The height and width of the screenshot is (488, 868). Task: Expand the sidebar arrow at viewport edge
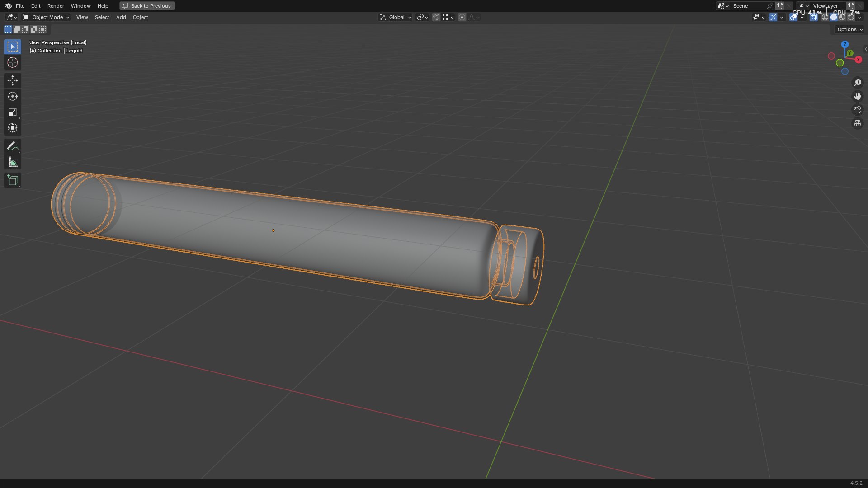pyautogui.click(x=865, y=49)
